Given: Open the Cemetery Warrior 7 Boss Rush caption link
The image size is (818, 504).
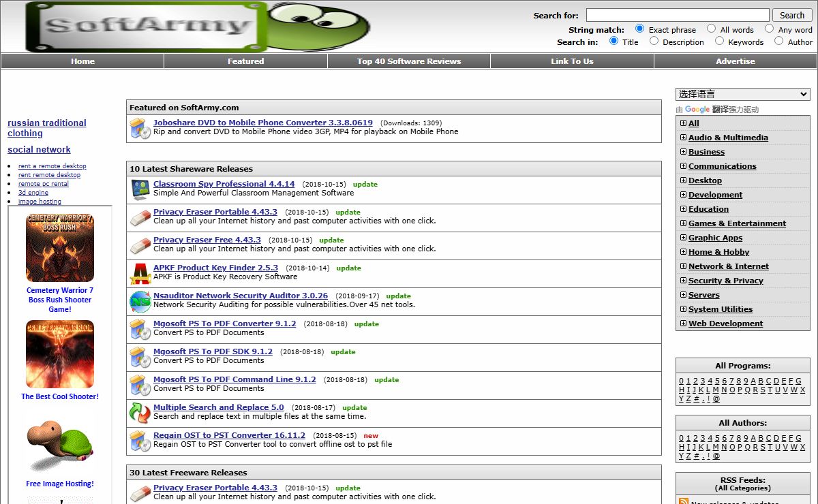Looking at the screenshot, I should click(60, 300).
